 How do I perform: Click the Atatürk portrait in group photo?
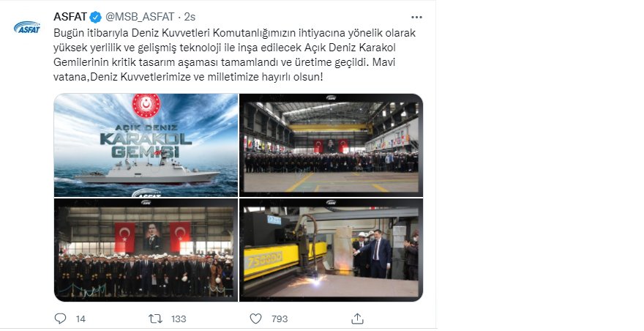pos(152,237)
